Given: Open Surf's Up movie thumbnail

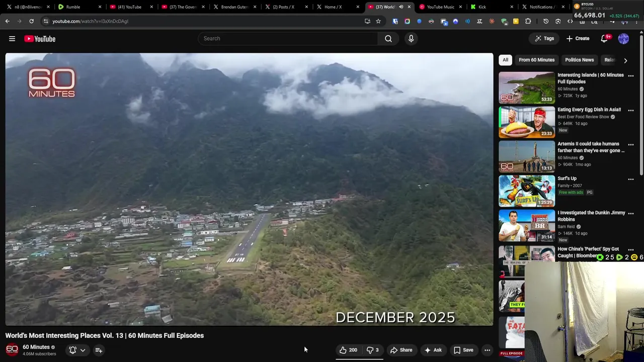Looking at the screenshot, I should coord(527,191).
